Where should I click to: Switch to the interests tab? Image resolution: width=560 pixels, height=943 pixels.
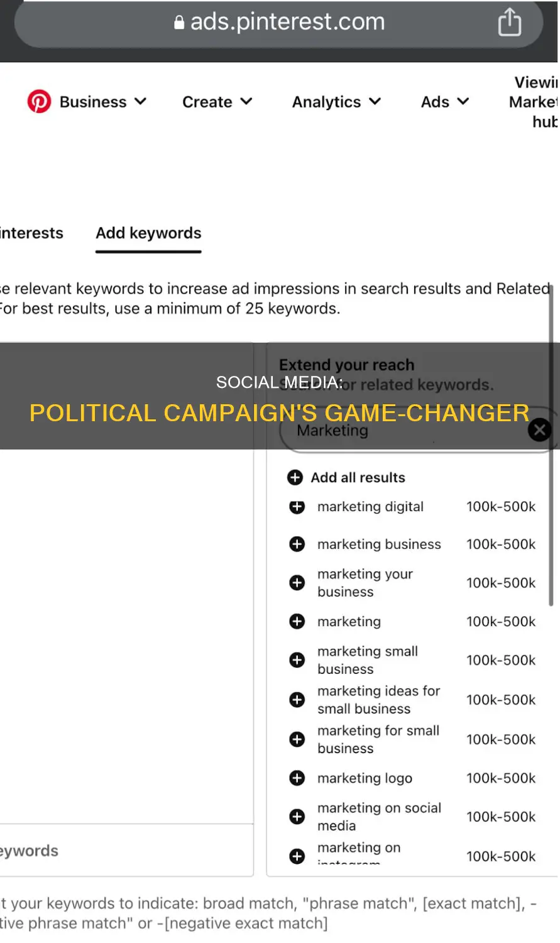tap(31, 233)
